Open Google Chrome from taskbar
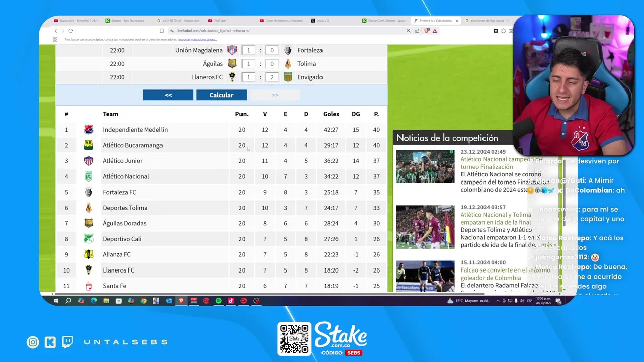Viewport: 644px width, 362px height. click(x=144, y=301)
